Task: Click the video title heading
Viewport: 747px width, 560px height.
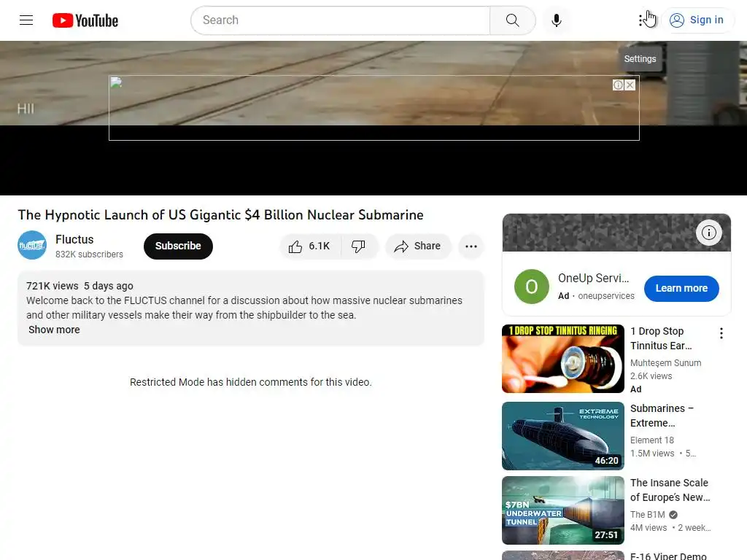Action: 220,215
